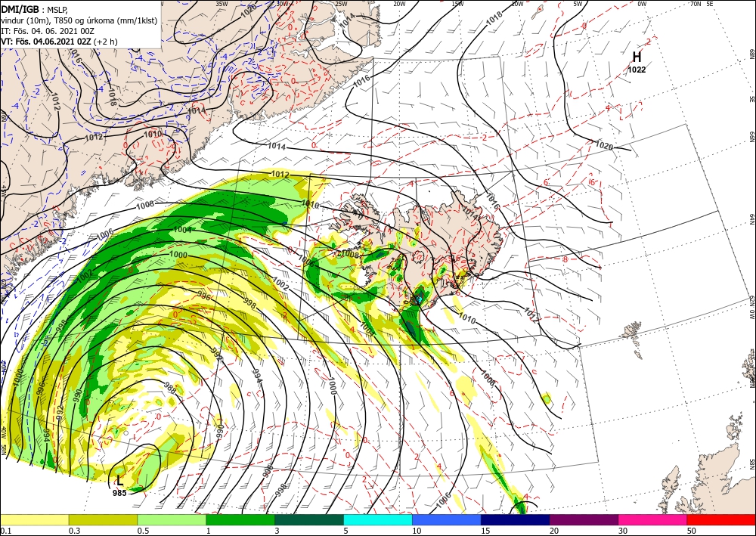Image resolution: width=756 pixels, height=536 pixels.
Task: Click the green 1–3 mm legend swatch
Action: [240, 519]
